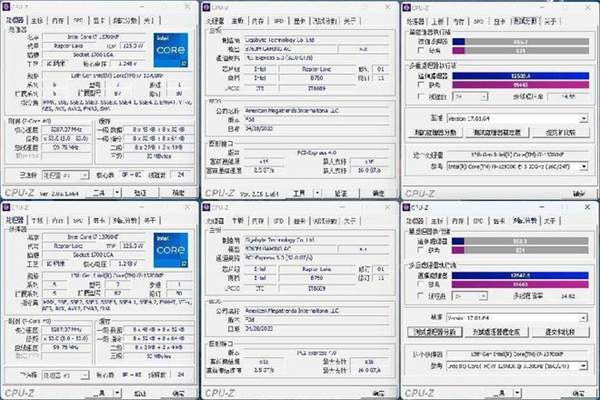Click the Intel Core logo in the 1.248 V processor window
600x400 pixels.
tap(171, 50)
